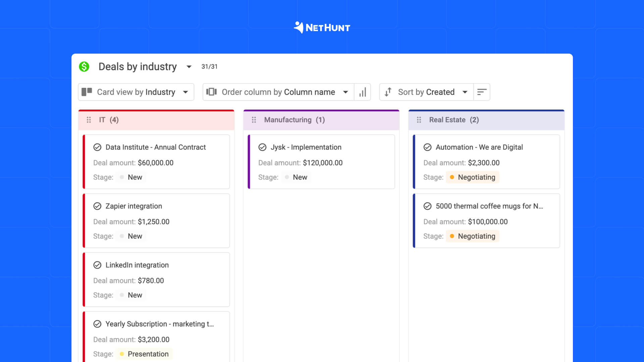
Task: Click the order column kanban icon
Action: [x=212, y=92]
